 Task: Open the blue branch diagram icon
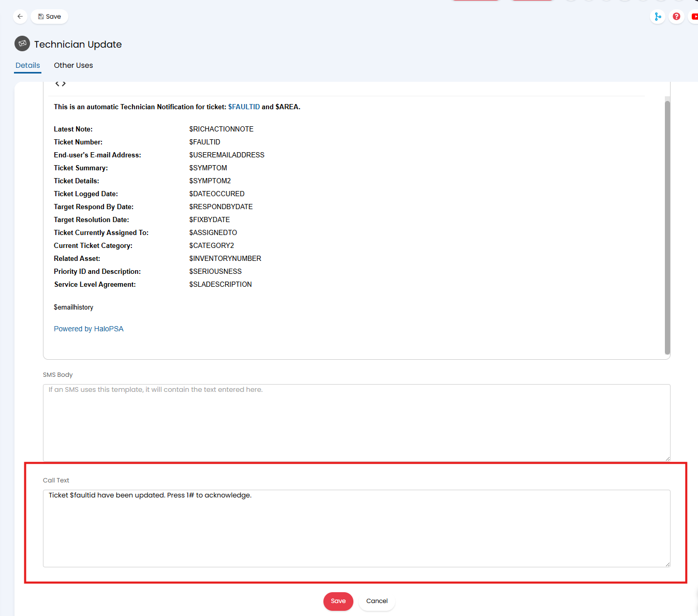point(658,17)
